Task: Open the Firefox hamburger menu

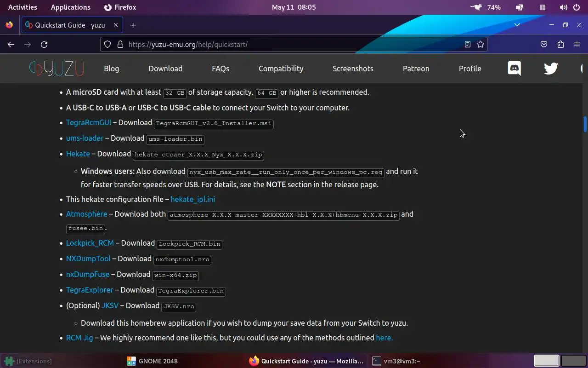Action: 577,44
